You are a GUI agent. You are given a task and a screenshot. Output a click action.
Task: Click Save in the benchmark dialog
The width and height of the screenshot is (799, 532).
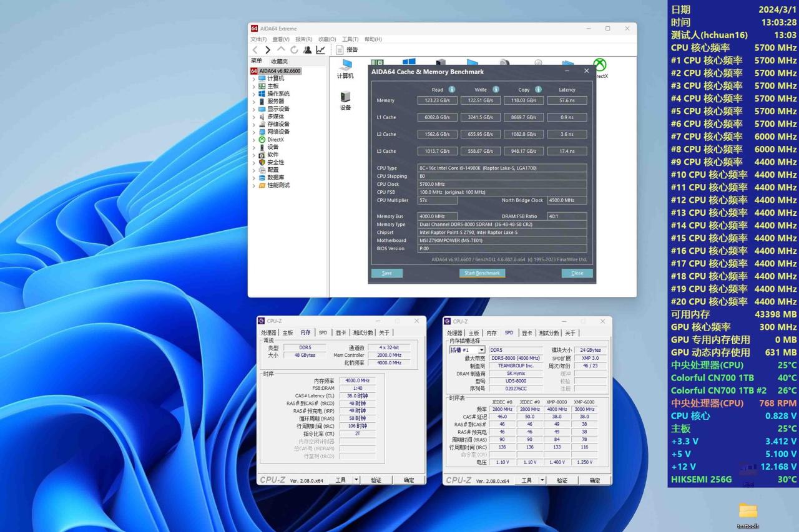(x=387, y=273)
